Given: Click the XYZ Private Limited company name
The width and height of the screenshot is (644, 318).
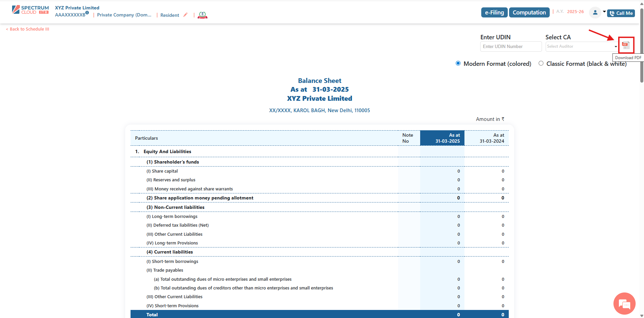Looking at the screenshot, I should (77, 8).
